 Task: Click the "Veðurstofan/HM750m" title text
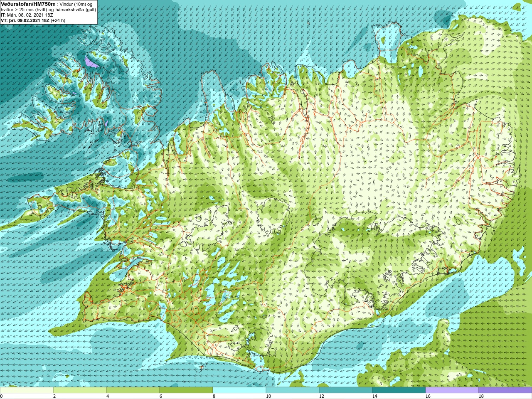point(28,4)
